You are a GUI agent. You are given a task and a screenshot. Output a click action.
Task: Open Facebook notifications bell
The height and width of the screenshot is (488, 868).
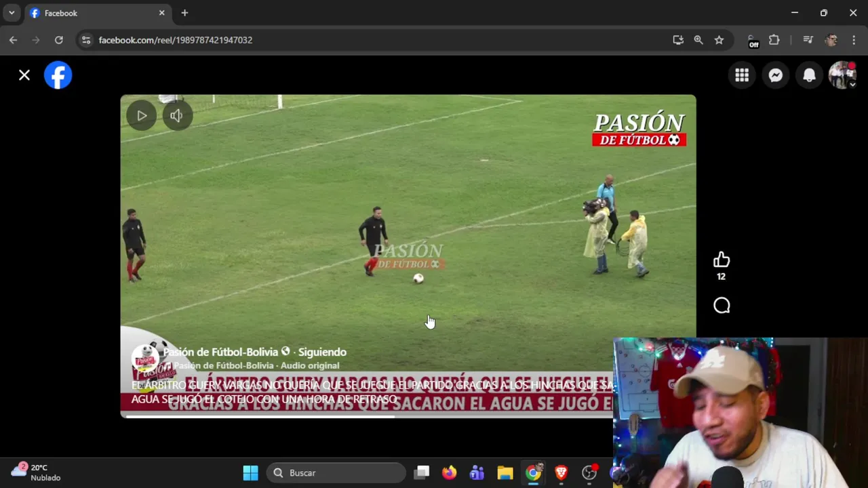click(809, 75)
